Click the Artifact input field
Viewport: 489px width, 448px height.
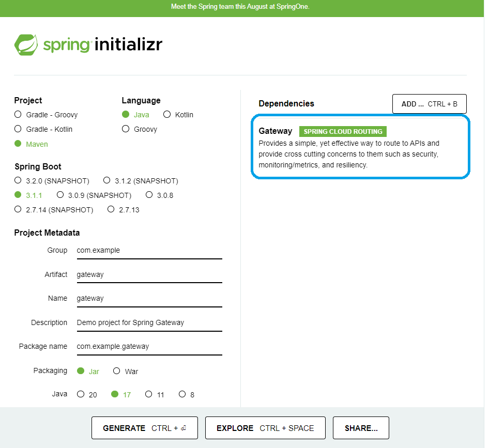tap(149, 275)
